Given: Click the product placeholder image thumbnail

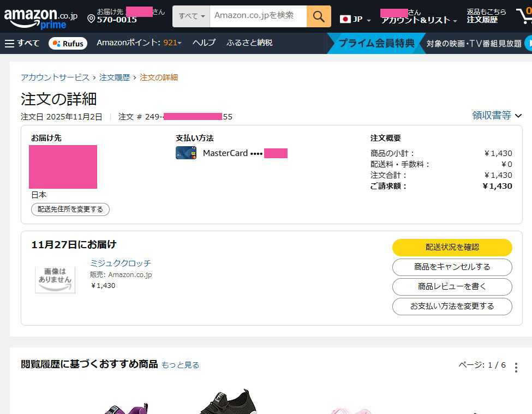Looking at the screenshot, I should click(x=55, y=279).
